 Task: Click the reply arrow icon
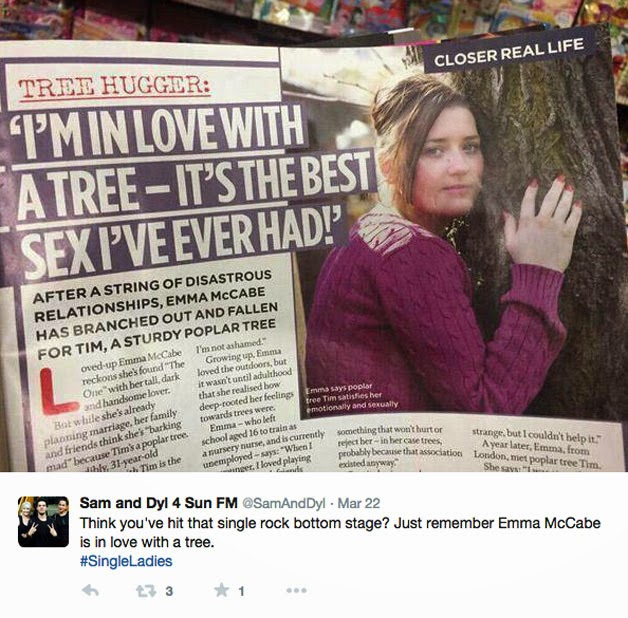click(x=90, y=590)
